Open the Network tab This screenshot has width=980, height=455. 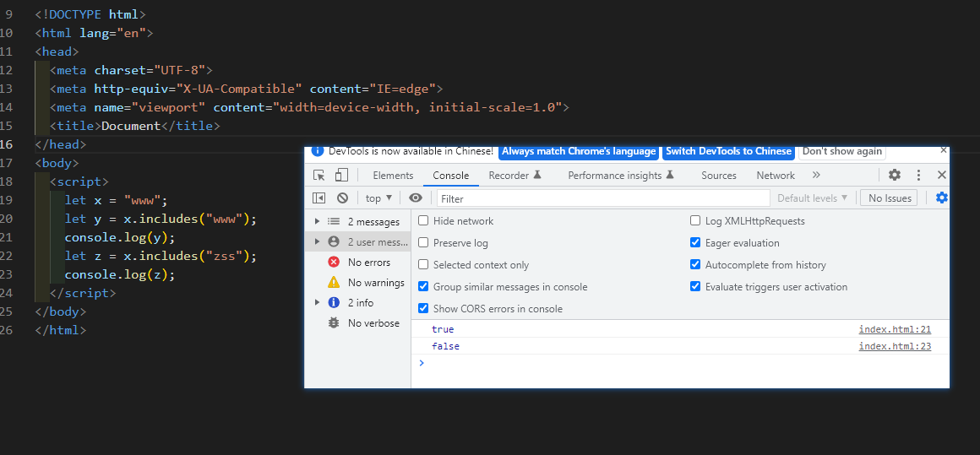click(x=776, y=176)
